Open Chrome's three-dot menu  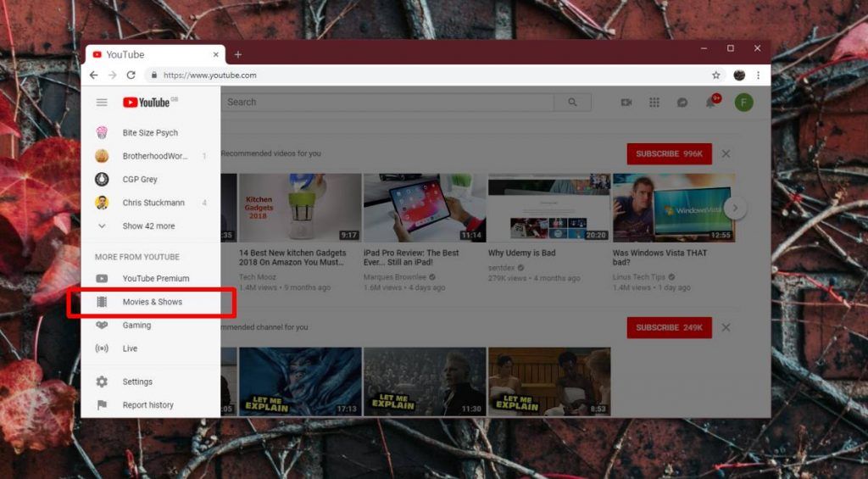pos(758,75)
